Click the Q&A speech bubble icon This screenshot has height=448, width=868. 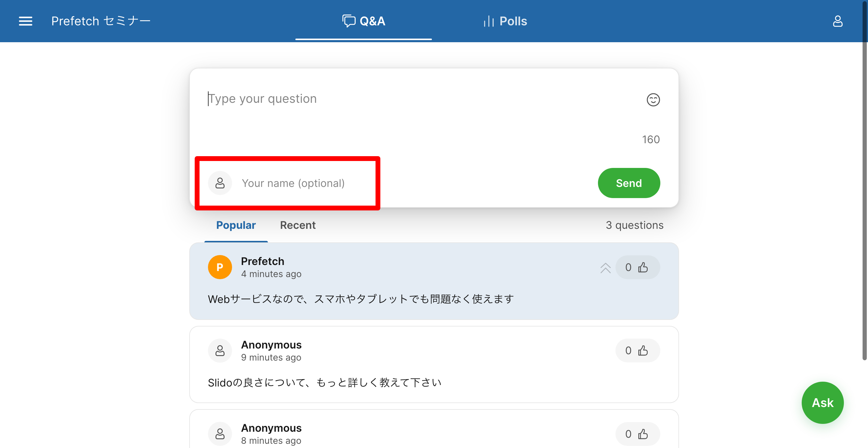349,21
